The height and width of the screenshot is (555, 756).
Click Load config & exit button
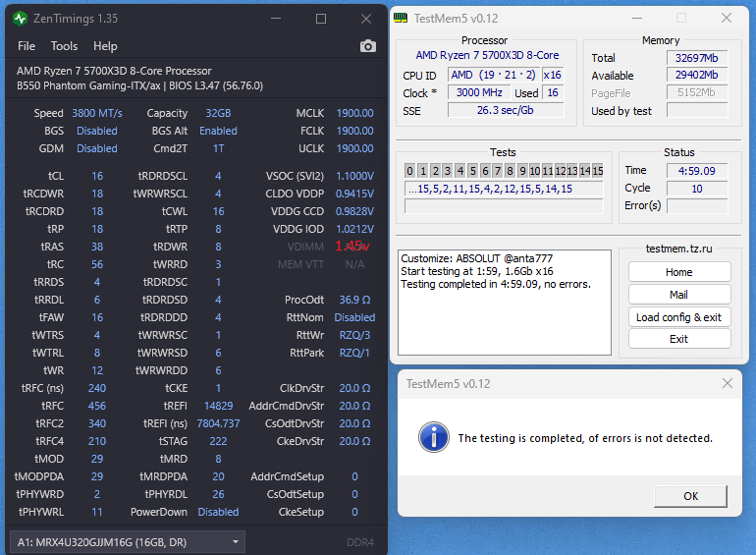pos(679,317)
